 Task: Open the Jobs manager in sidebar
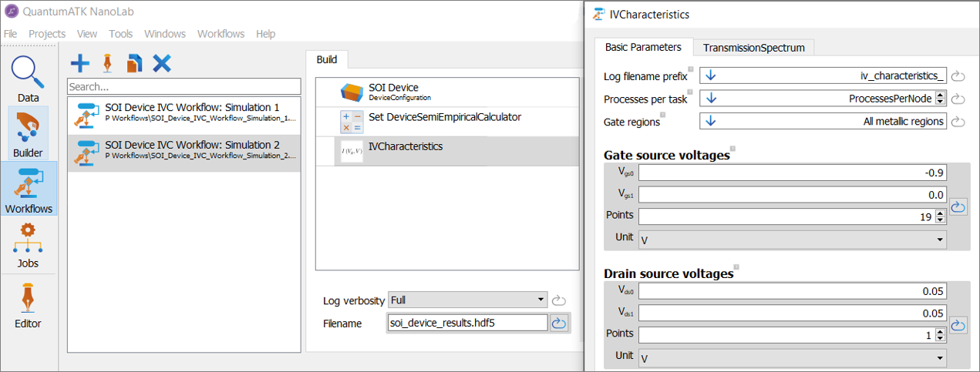tap(28, 246)
